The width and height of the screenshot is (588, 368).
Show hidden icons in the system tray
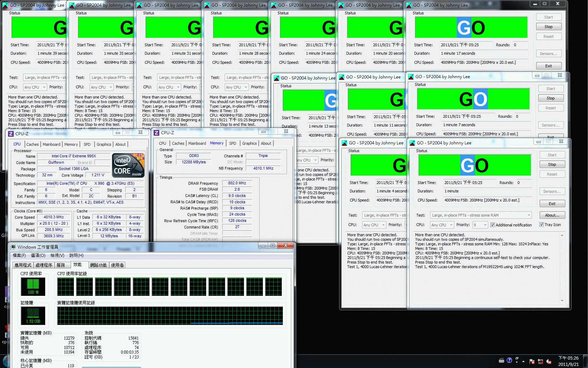[x=524, y=361]
